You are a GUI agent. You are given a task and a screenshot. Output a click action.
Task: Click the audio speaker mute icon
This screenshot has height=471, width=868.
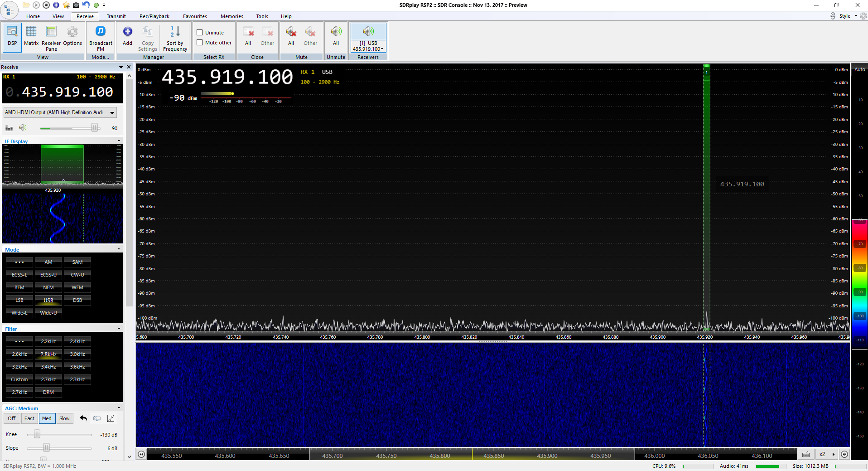click(23, 128)
